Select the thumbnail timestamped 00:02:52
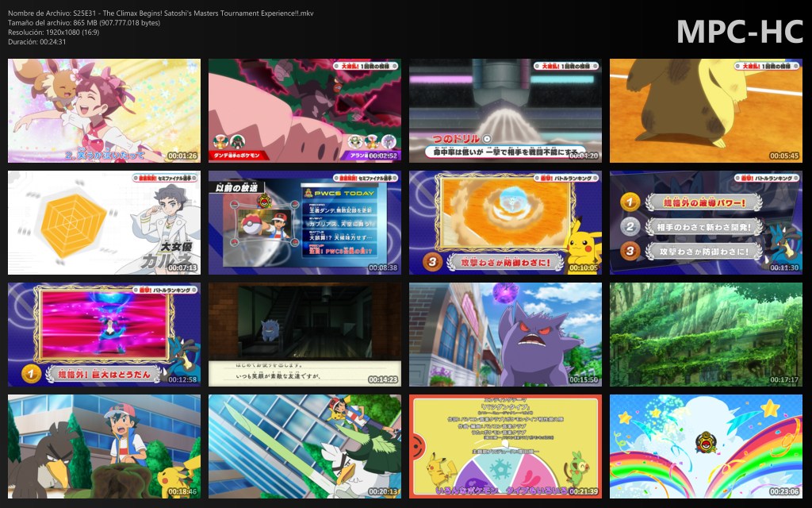Viewport: 812px width, 508px height. pos(304,110)
